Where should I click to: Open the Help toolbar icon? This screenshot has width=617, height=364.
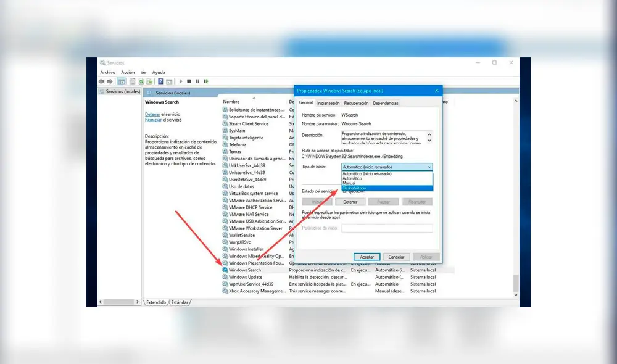click(160, 81)
